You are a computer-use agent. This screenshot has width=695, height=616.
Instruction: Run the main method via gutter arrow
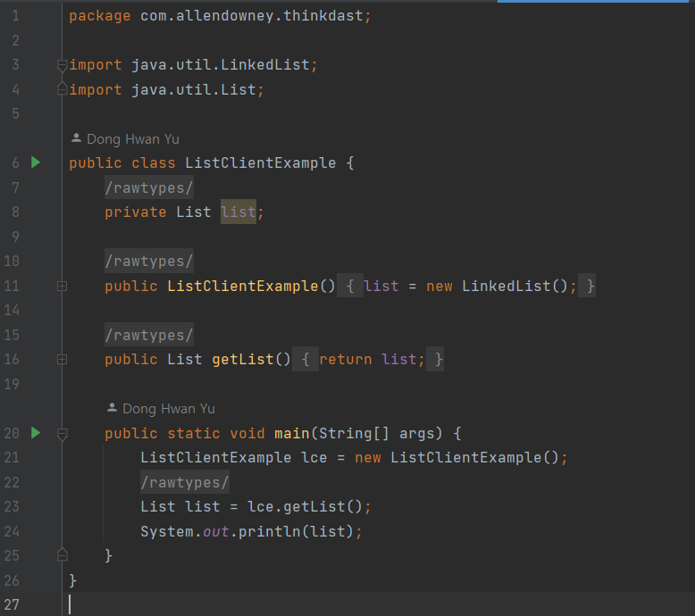coord(36,433)
